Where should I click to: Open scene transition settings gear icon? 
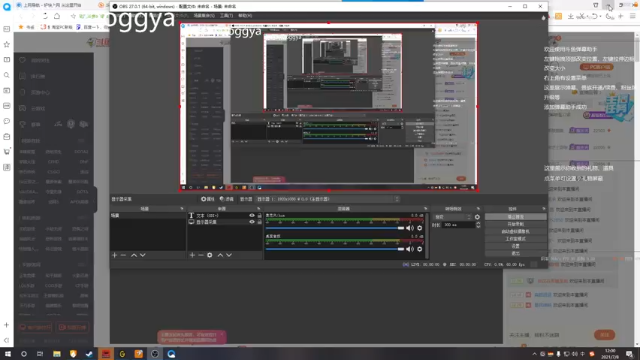pos(477,217)
